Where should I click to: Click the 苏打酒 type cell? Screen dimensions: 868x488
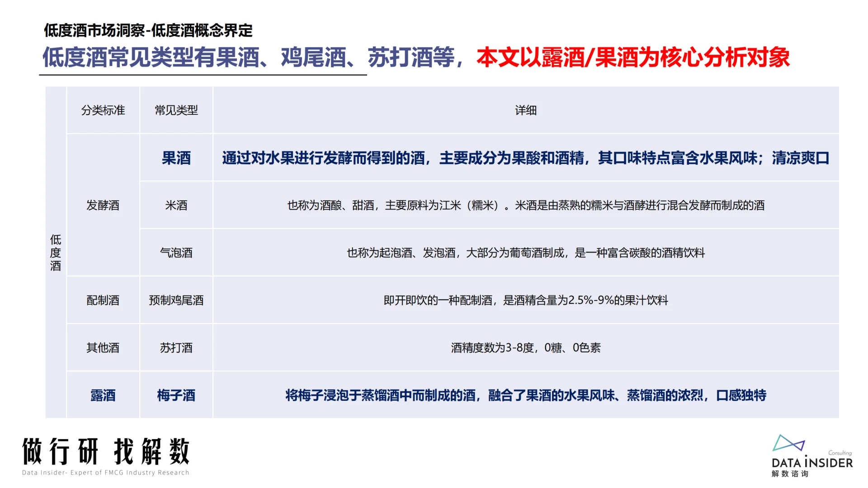coord(176,347)
